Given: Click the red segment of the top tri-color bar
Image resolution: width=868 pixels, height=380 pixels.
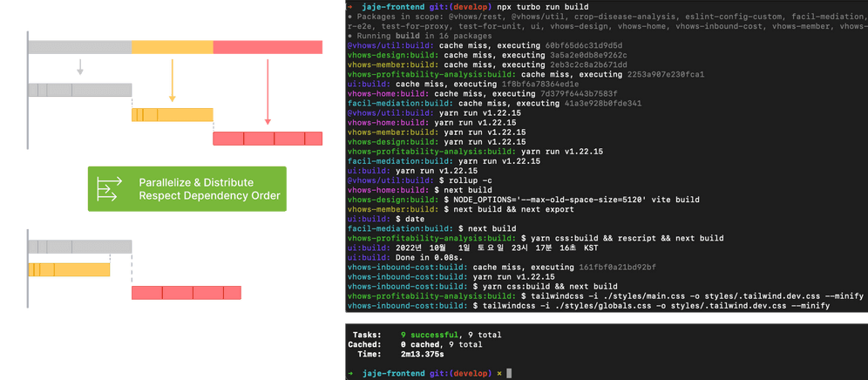Looking at the screenshot, I should [x=268, y=47].
